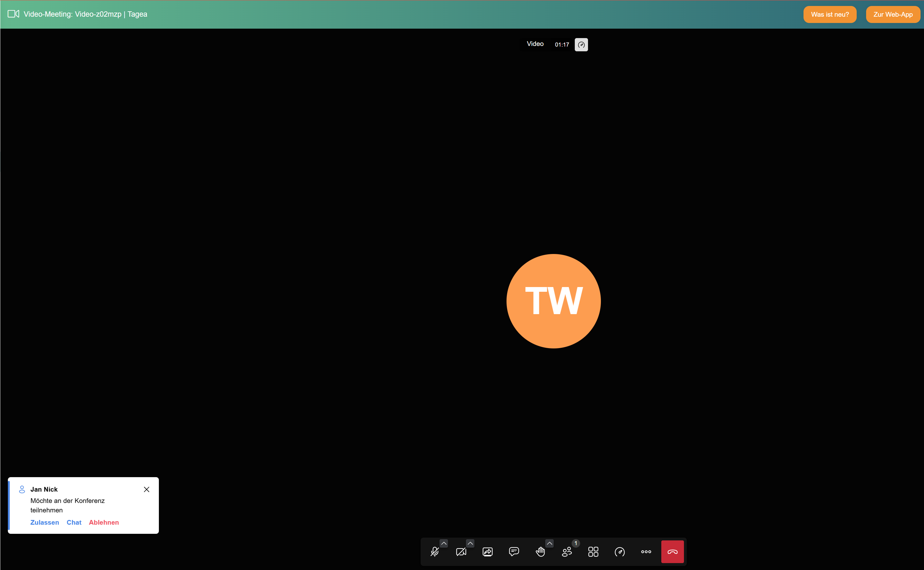924x570 pixels.
Task: Open the more actions menu
Action: tap(646, 552)
